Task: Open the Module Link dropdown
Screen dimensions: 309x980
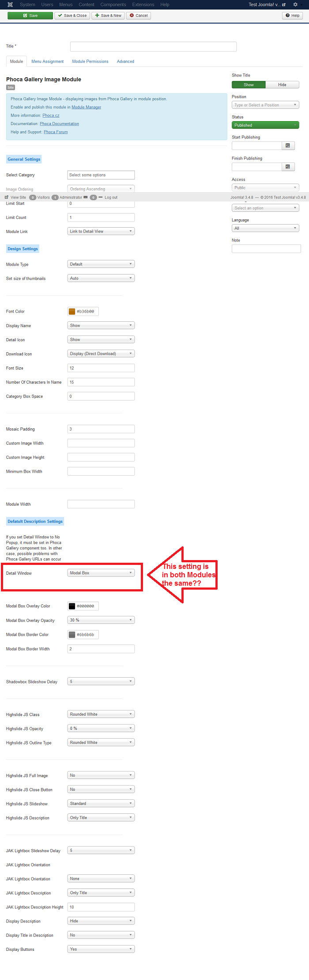Action: 101,231
